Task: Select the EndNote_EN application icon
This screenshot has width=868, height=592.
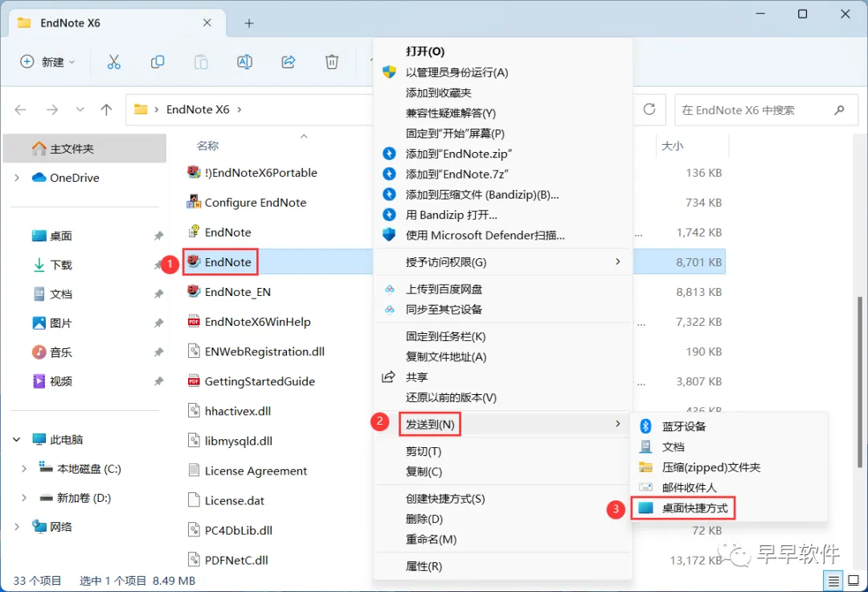Action: point(193,291)
